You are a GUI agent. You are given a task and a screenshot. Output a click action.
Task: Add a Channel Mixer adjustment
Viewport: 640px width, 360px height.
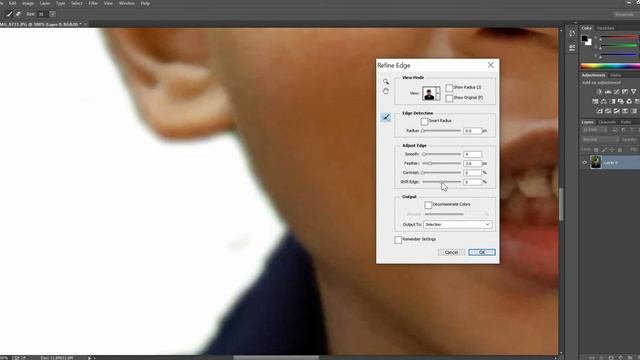tap(629, 101)
